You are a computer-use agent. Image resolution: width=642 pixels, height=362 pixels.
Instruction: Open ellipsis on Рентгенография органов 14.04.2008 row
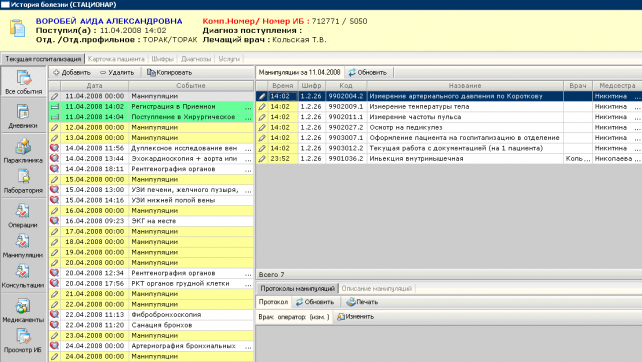click(248, 169)
